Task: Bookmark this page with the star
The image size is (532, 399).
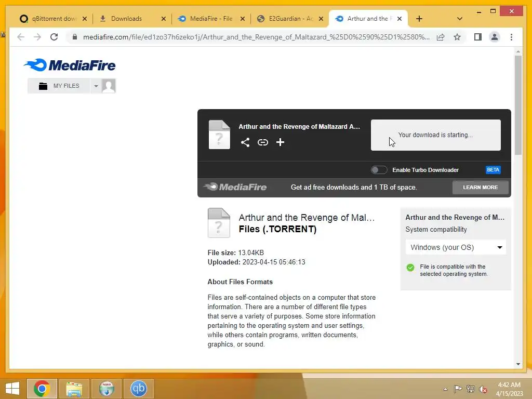Action: point(457,37)
